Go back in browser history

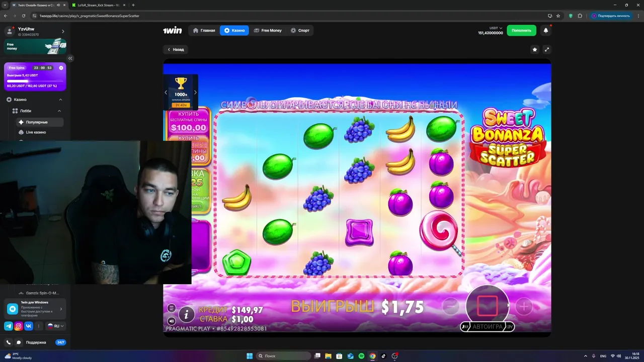[x=6, y=16]
